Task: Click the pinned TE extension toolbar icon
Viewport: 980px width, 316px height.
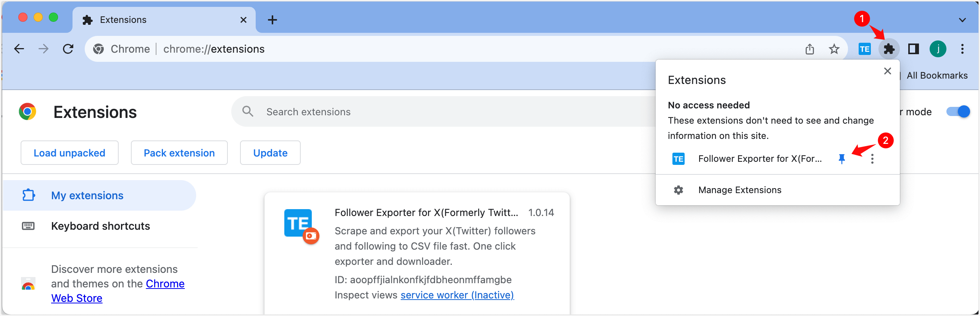Action: (864, 49)
